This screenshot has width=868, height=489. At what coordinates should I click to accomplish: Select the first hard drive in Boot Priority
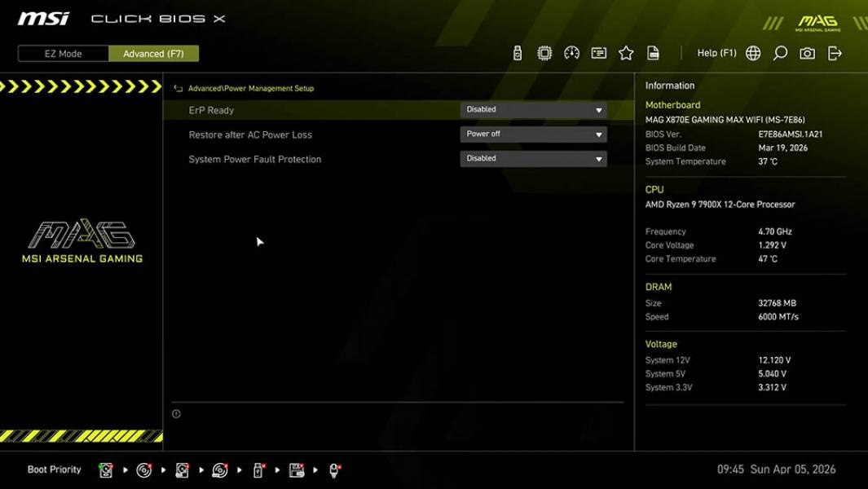coord(105,469)
